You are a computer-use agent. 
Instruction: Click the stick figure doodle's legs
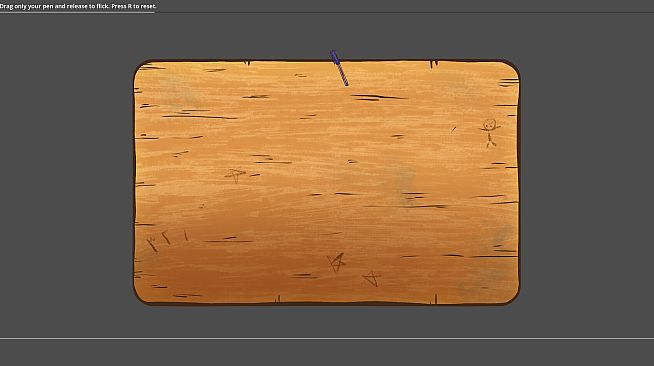pyautogui.click(x=490, y=143)
